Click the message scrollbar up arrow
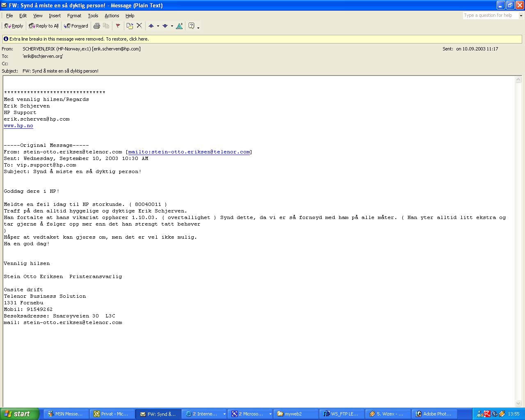 tap(518, 80)
